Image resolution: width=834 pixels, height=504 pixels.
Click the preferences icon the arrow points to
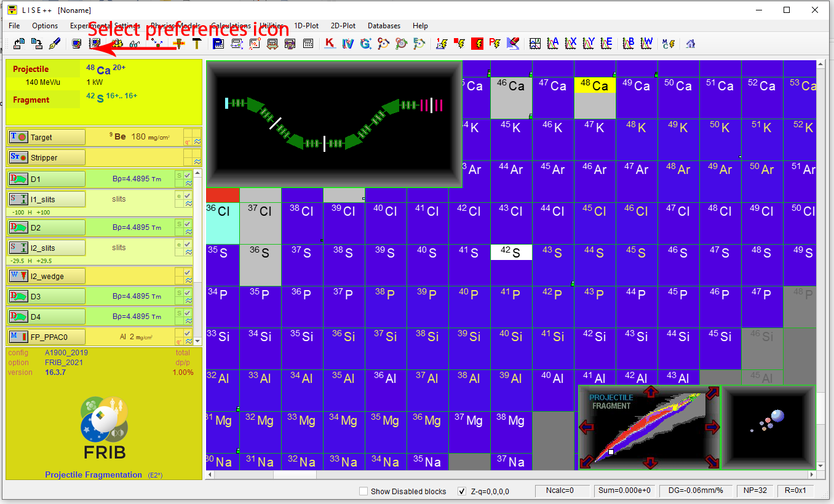(95, 44)
